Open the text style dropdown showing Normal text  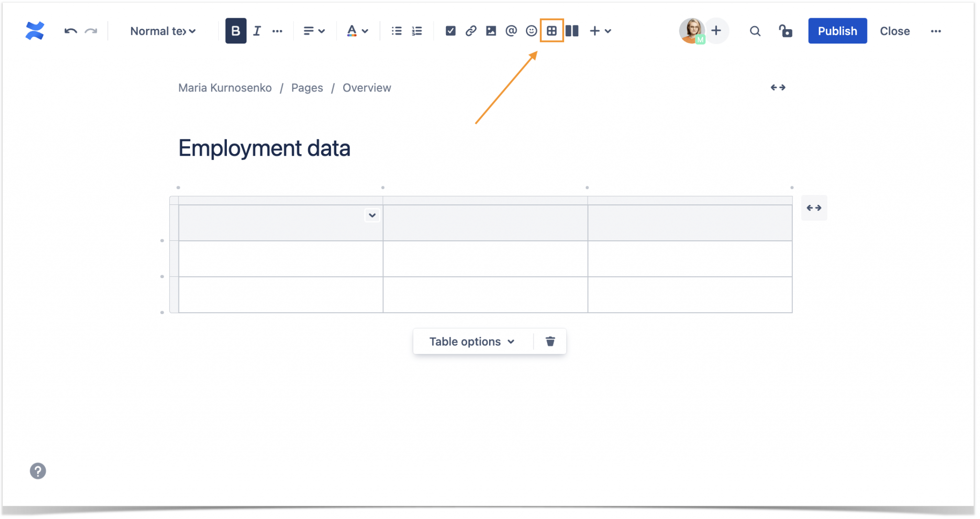(x=162, y=31)
